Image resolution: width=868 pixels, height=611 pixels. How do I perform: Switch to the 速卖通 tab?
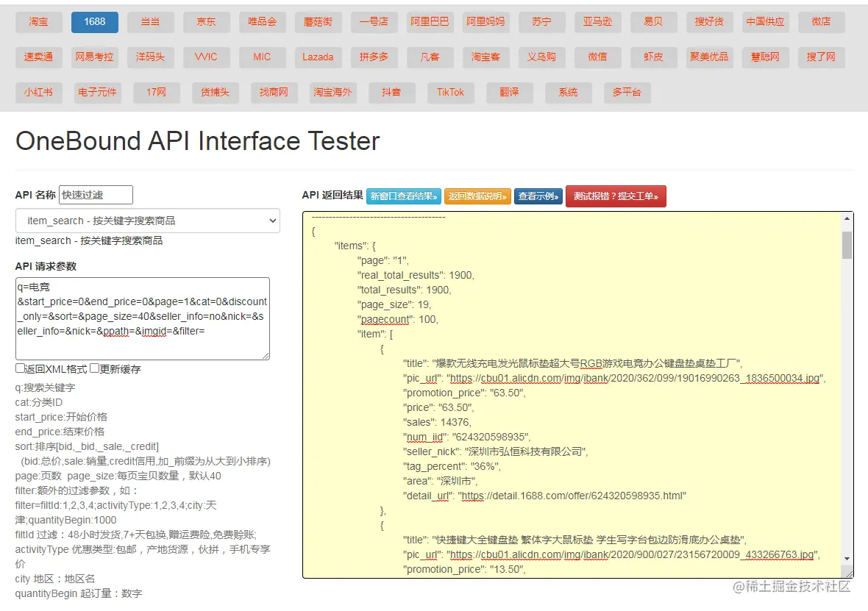coord(39,57)
